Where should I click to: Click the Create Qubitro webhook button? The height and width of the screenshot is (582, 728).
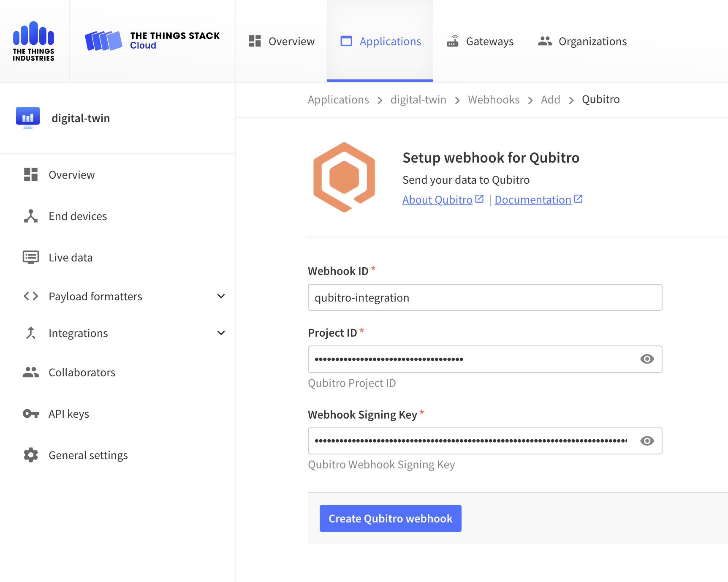click(390, 518)
